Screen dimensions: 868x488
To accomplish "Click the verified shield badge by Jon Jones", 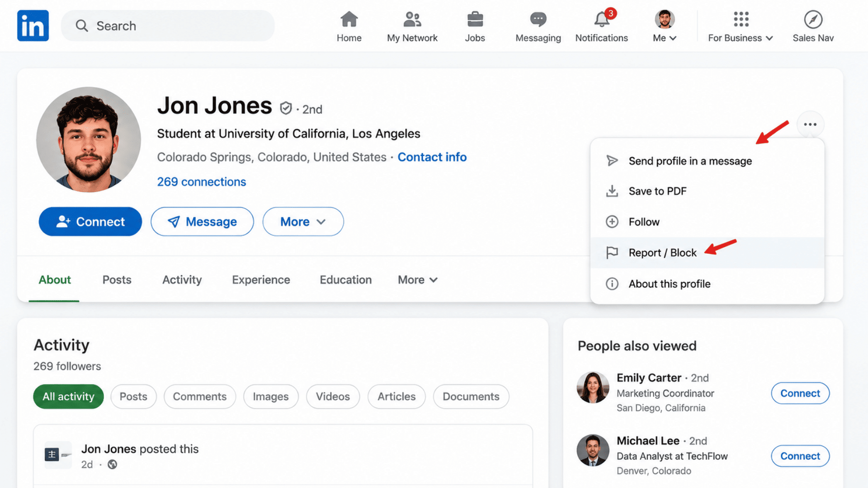I will (x=286, y=108).
